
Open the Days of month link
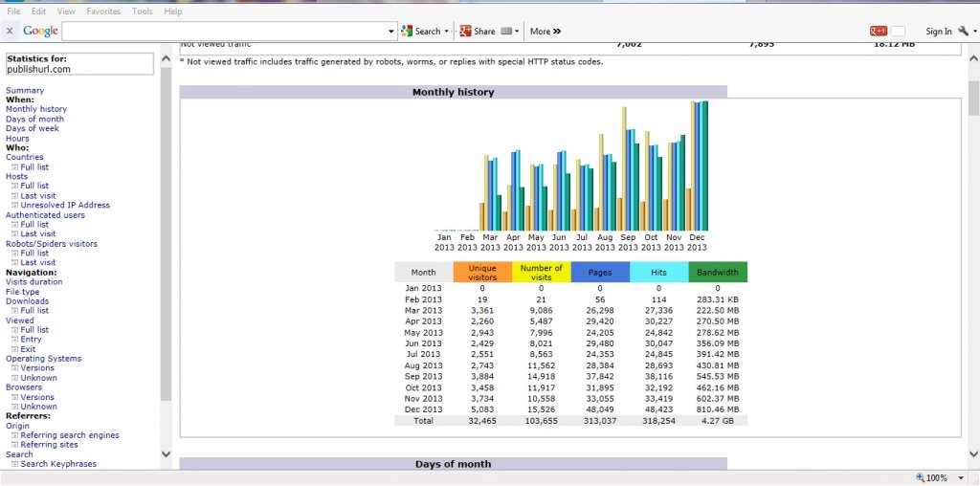pos(35,119)
